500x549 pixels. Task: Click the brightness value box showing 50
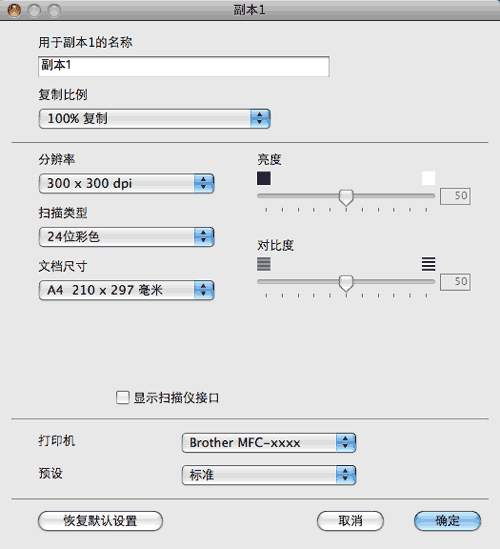pyautogui.click(x=455, y=196)
